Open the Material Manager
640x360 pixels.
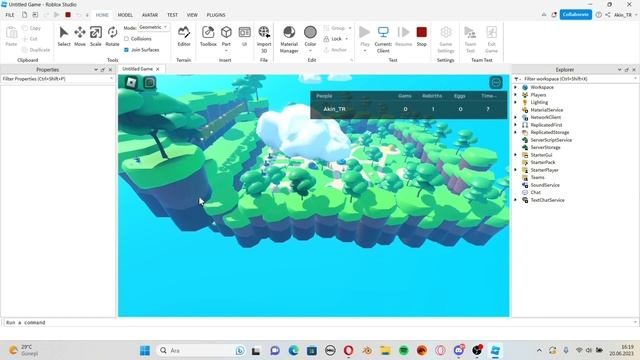coord(289,39)
